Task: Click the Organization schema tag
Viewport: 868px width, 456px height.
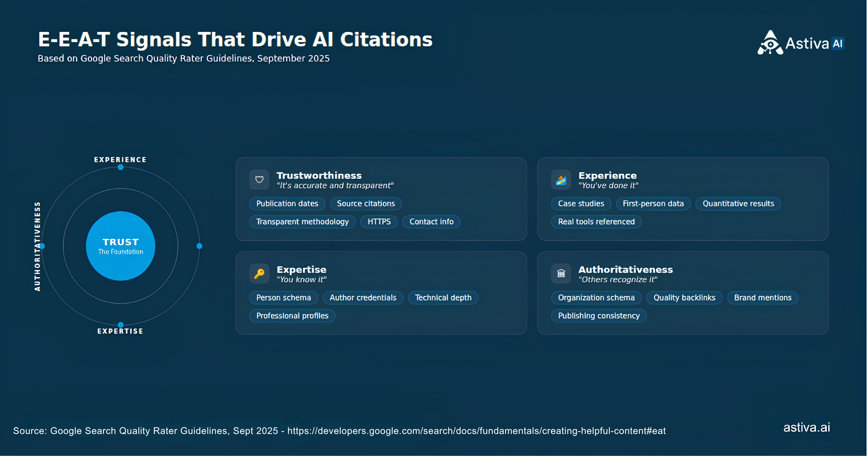Action: (x=596, y=298)
